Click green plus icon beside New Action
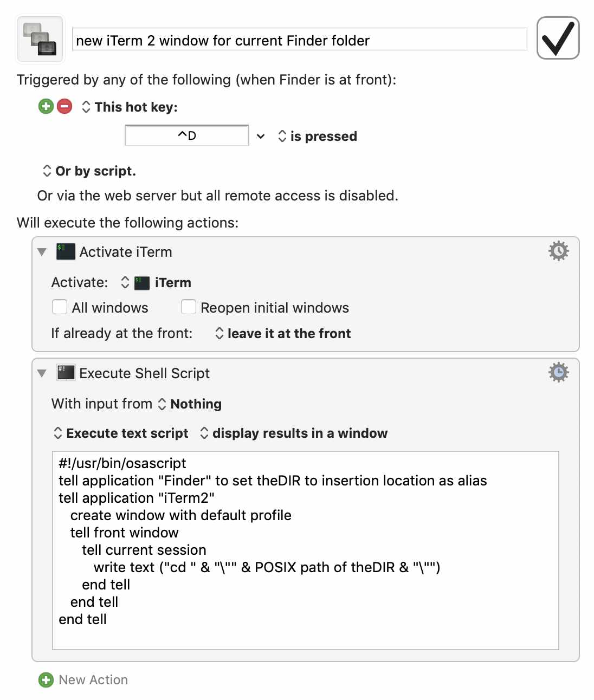594x700 pixels. [46, 680]
